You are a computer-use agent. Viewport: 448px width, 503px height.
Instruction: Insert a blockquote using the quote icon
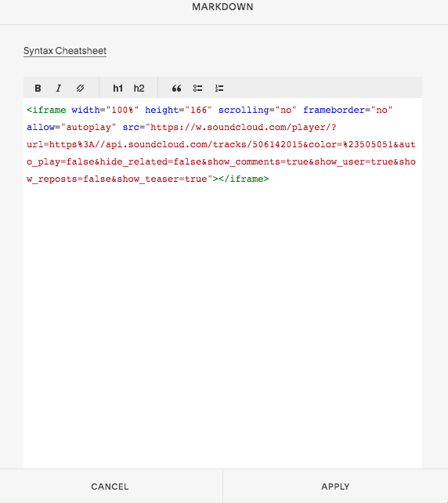coord(176,89)
